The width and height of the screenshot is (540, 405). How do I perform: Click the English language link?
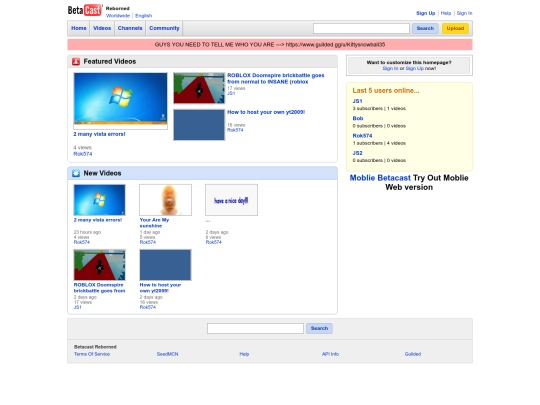(x=143, y=16)
